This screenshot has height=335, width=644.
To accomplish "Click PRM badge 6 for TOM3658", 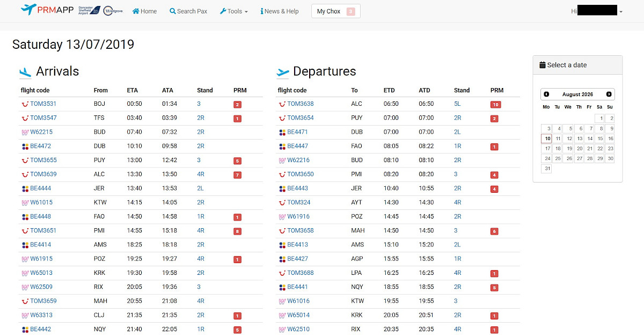I will pyautogui.click(x=494, y=231).
